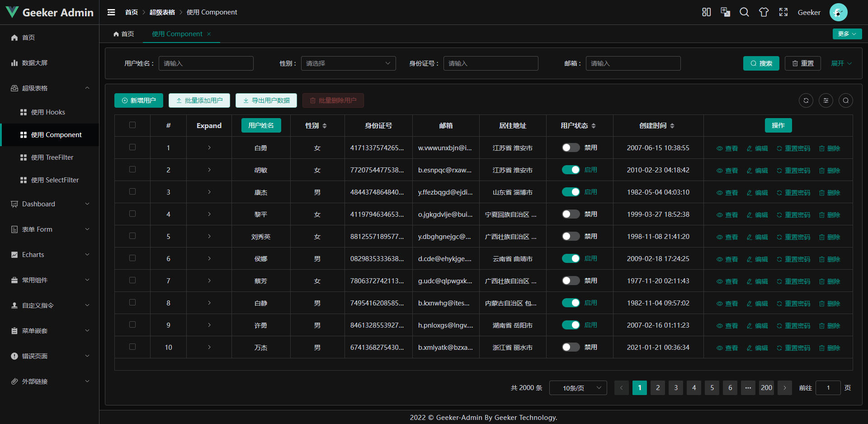
Task: Disable the status switch for 侯娜
Action: [571, 258]
